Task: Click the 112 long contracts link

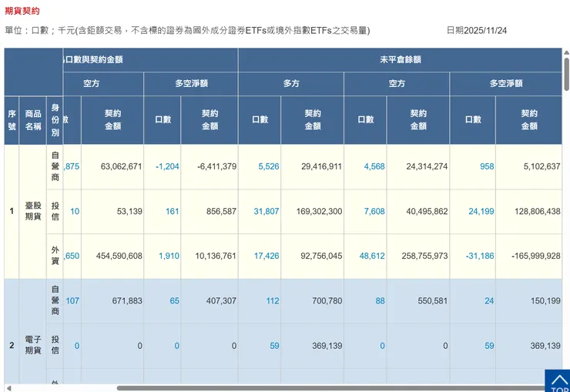Action: [272, 301]
